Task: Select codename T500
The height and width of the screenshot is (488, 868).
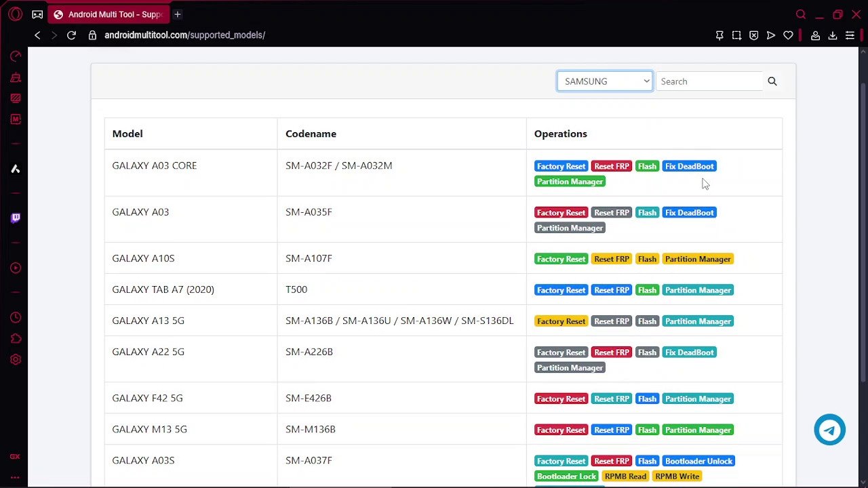Action: [x=296, y=289]
